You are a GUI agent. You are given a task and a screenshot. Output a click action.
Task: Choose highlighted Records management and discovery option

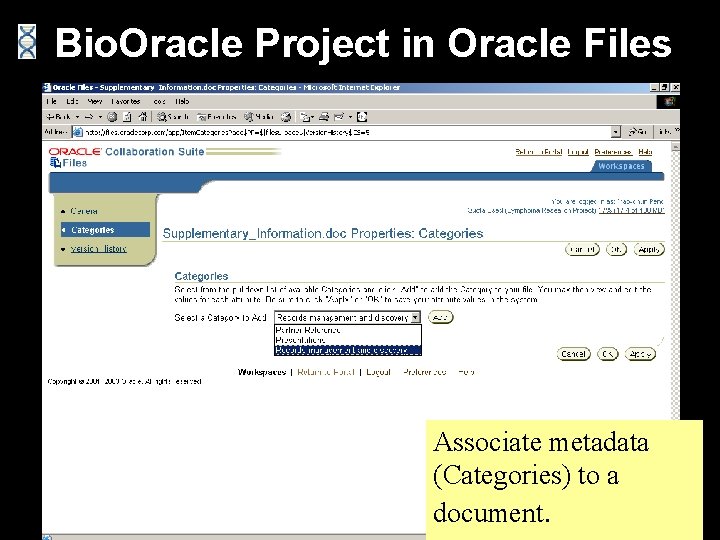click(x=348, y=350)
